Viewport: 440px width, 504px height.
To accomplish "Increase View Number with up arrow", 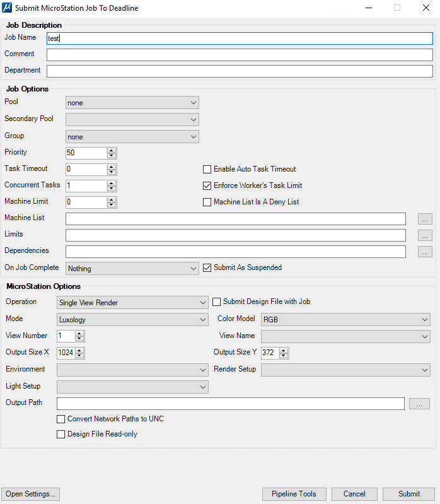I will click(79, 334).
